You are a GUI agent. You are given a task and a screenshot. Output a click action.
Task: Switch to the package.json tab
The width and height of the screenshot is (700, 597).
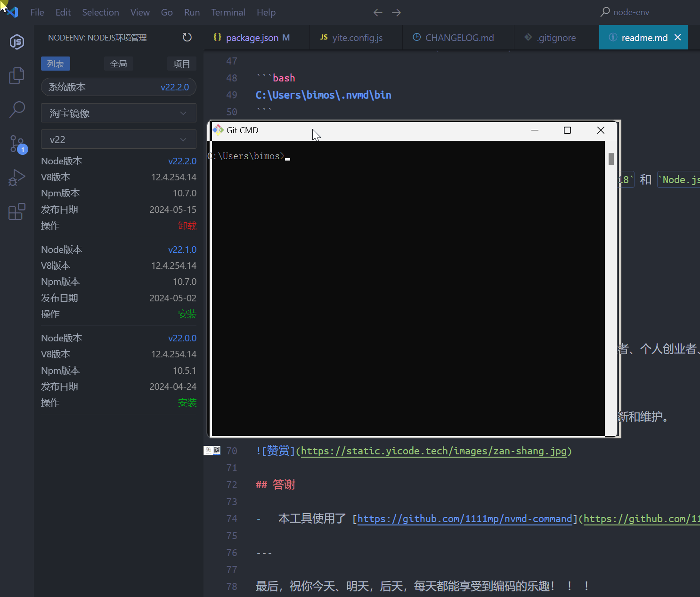point(257,38)
